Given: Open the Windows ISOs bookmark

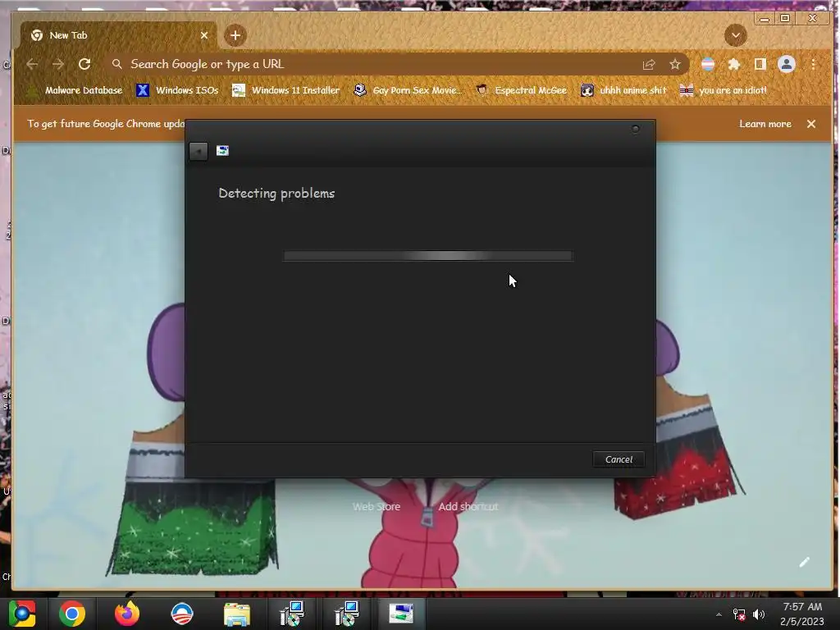Looking at the screenshot, I should click(178, 90).
